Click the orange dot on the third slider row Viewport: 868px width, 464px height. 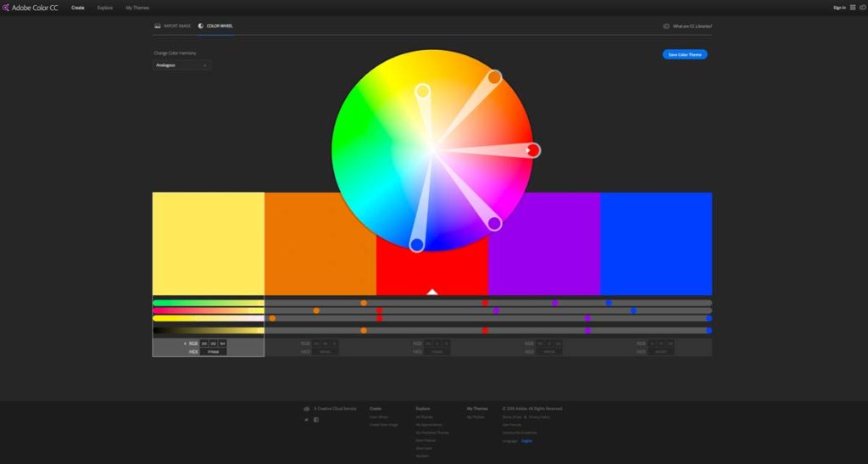click(272, 318)
